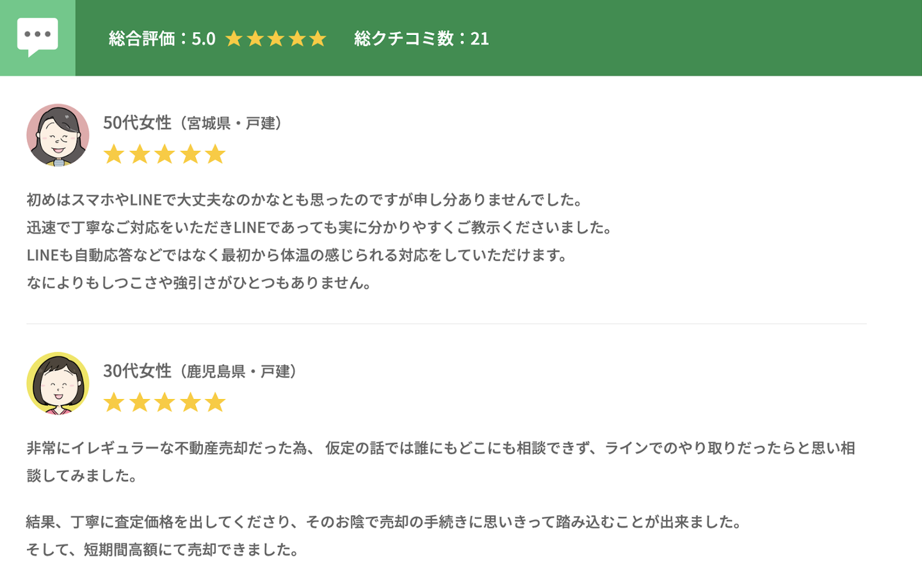Click the 30代女性 reviewer avatar
The width and height of the screenshot is (922, 588).
click(58, 383)
